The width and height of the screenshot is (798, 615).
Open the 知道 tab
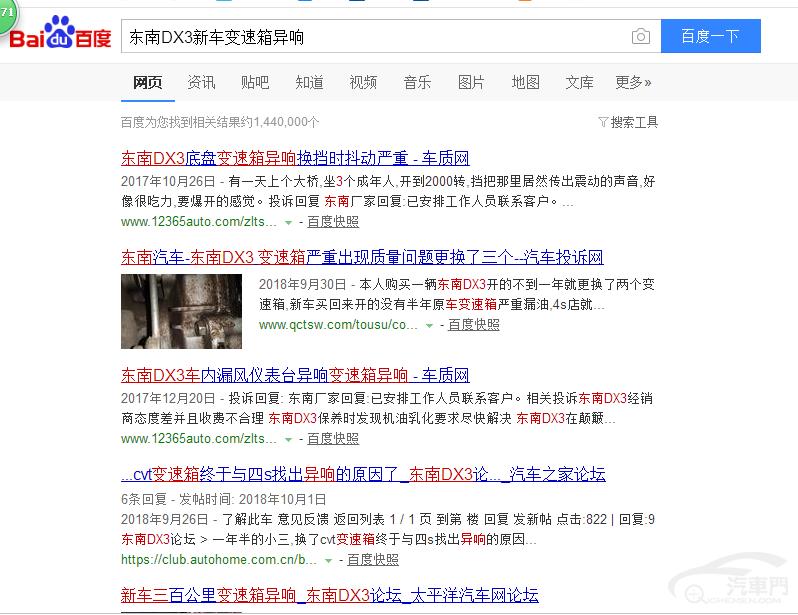pyautogui.click(x=309, y=82)
